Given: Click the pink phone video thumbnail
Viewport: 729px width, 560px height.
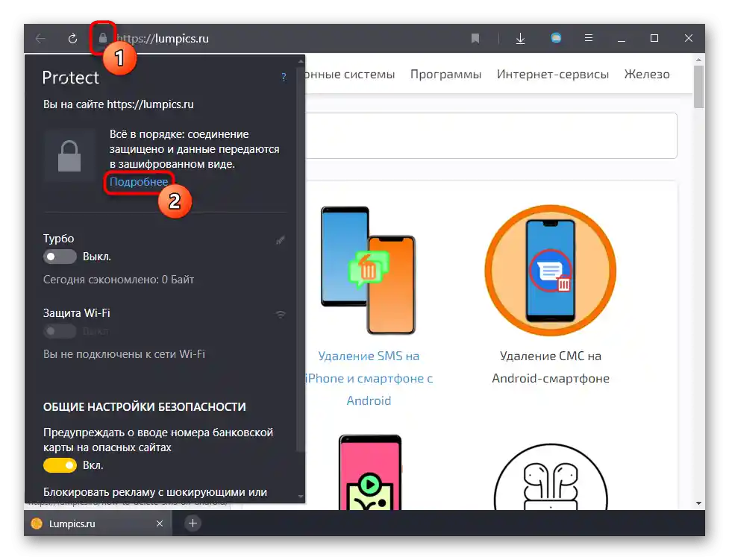Looking at the screenshot, I should [x=370, y=472].
